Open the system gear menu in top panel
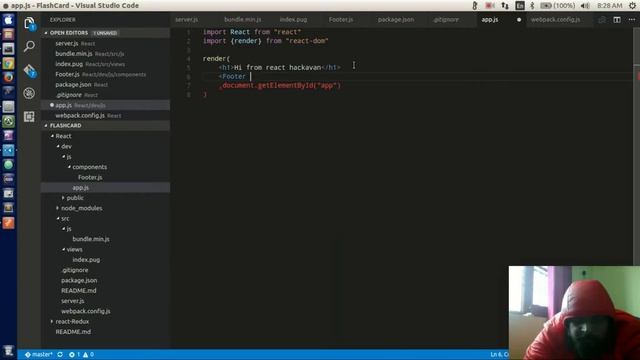Image resolution: width=640 pixels, height=360 pixels. [x=632, y=6]
